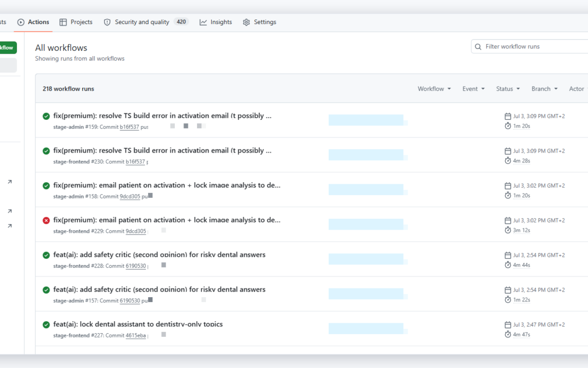
Task: Expand the Branch filter dropdown
Action: pyautogui.click(x=544, y=89)
